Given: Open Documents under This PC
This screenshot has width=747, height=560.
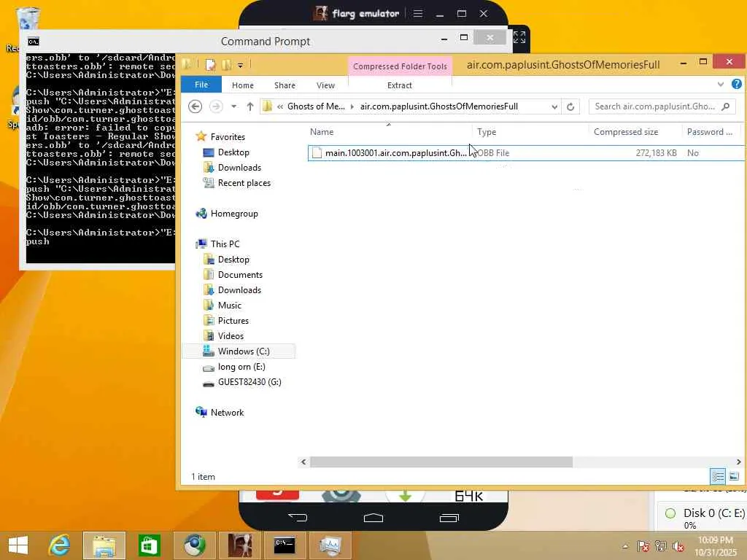Looking at the screenshot, I should tap(239, 275).
